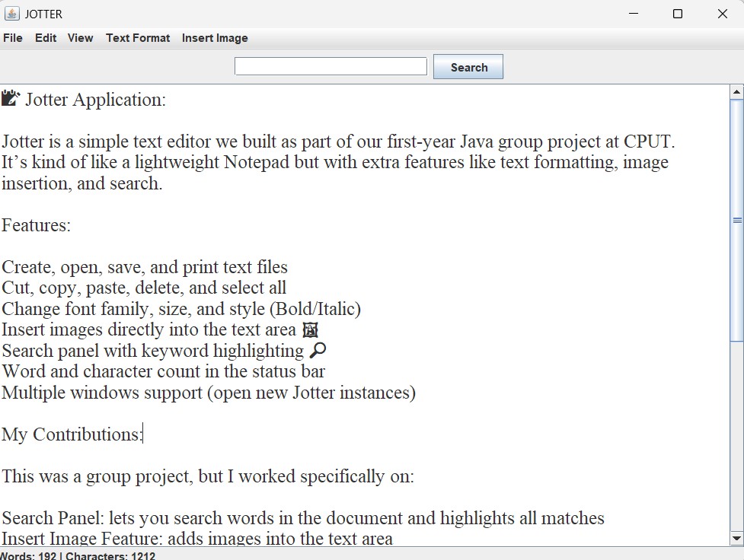Expand the Text Format menu

[138, 38]
